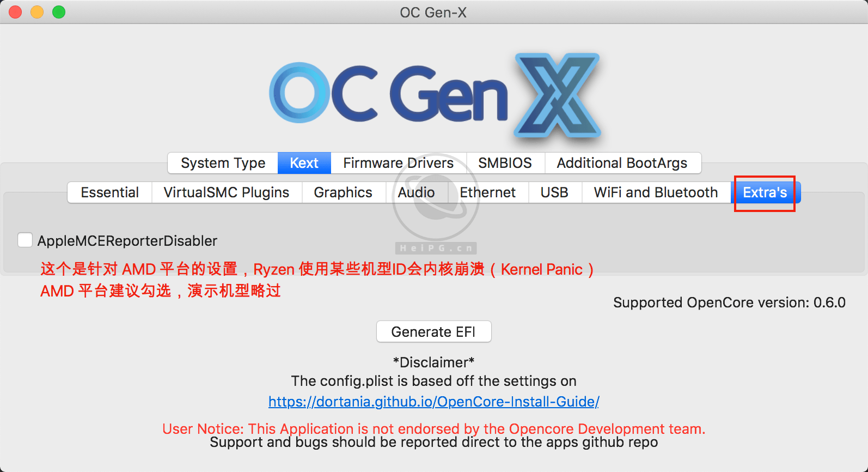Image resolution: width=868 pixels, height=472 pixels.
Task: Select the USB sub-tab
Action: [554, 192]
